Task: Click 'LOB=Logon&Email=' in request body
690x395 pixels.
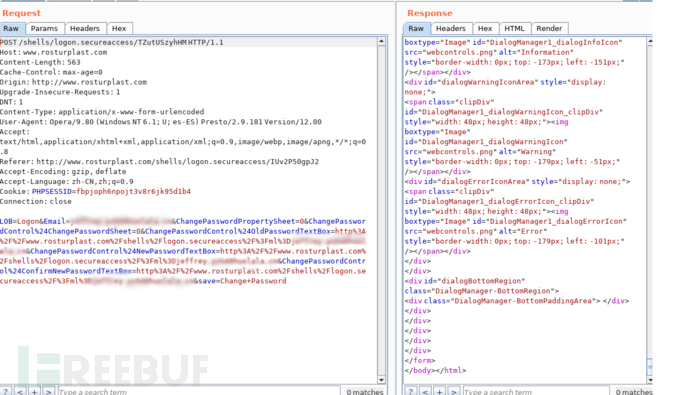Action: [x=35, y=221]
